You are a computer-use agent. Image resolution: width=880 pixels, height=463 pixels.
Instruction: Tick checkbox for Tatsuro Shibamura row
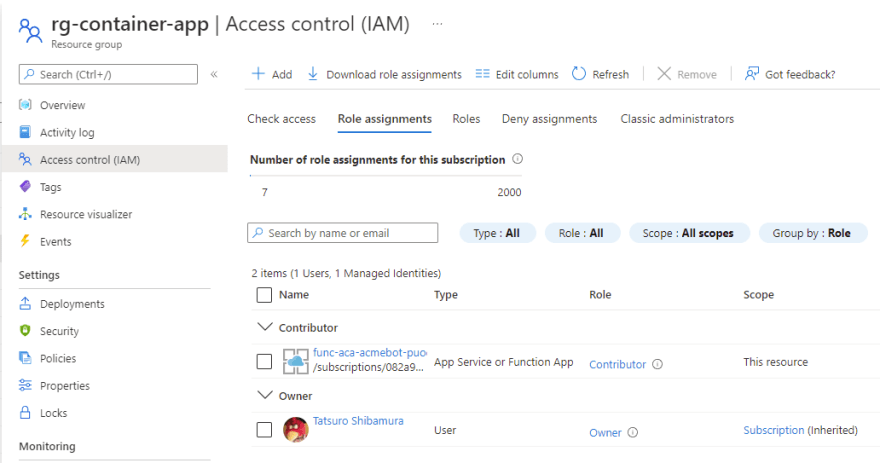(x=264, y=430)
